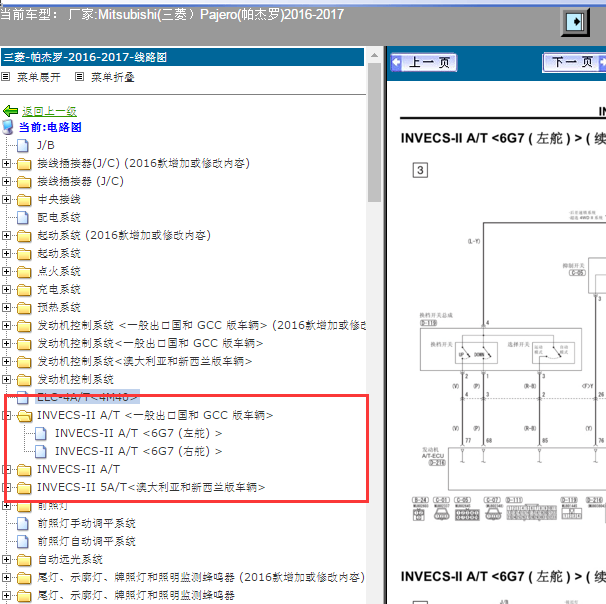Viewport: 606px width, 604px height.
Task: Select the ELC-4A/T<4M40> item
Action: [87, 396]
